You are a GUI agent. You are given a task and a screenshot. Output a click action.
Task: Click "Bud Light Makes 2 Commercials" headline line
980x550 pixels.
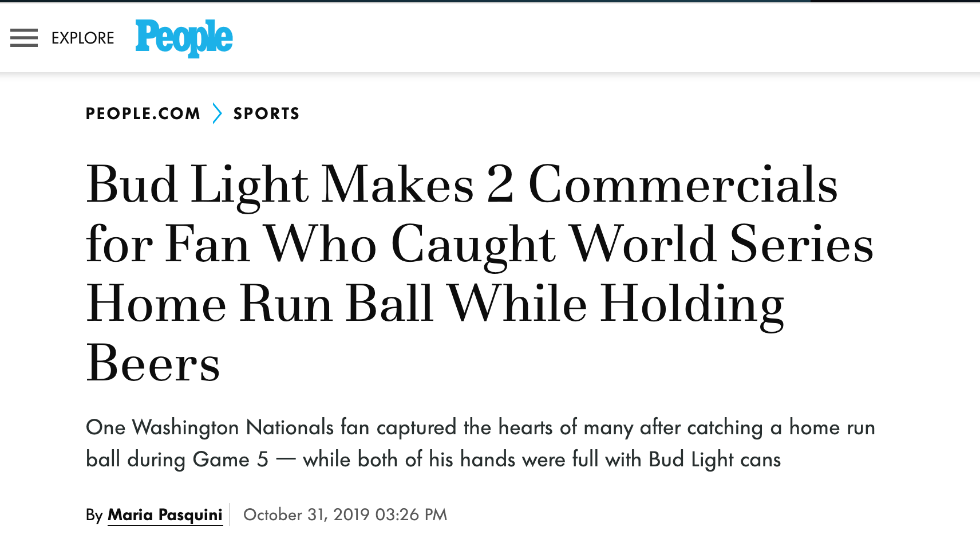click(x=462, y=186)
